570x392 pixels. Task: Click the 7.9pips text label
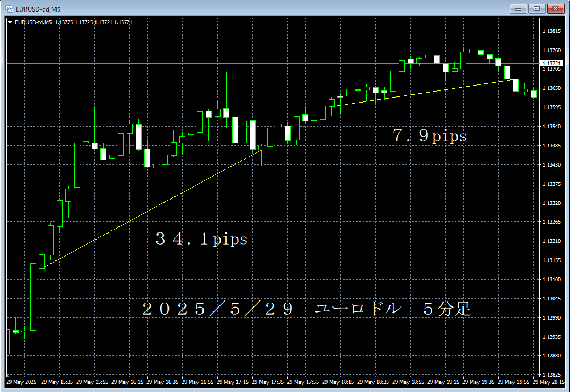pos(430,136)
